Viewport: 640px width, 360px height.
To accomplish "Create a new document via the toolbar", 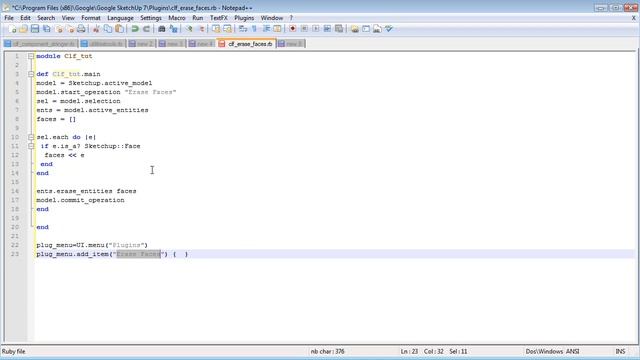I will pyautogui.click(x=12, y=29).
